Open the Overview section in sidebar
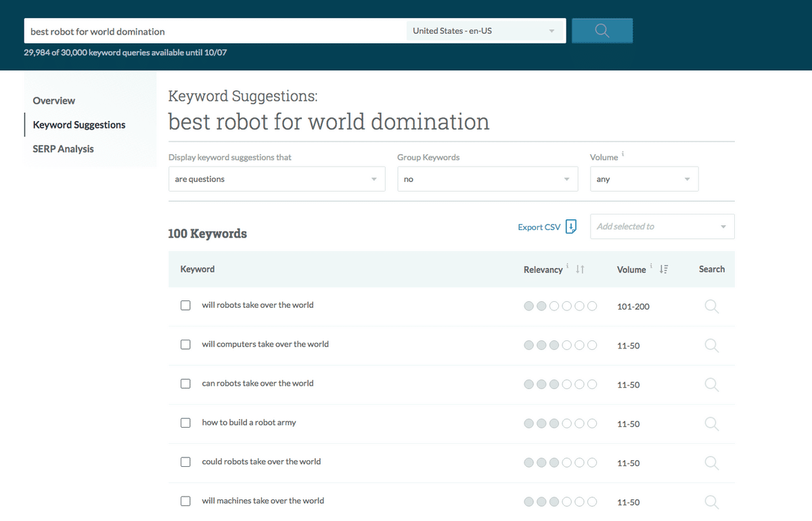This screenshot has height=521, width=812. point(54,101)
